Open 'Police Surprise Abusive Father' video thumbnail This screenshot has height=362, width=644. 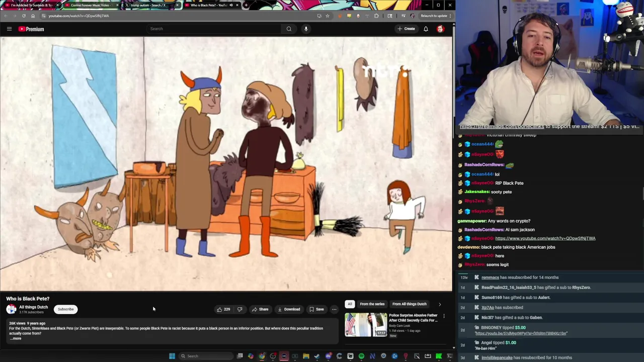[366, 325]
